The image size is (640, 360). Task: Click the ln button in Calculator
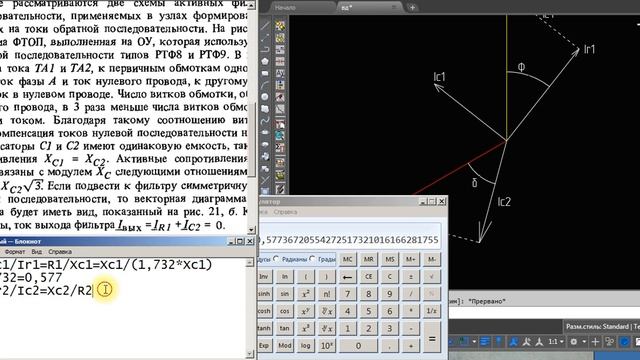(x=284, y=277)
